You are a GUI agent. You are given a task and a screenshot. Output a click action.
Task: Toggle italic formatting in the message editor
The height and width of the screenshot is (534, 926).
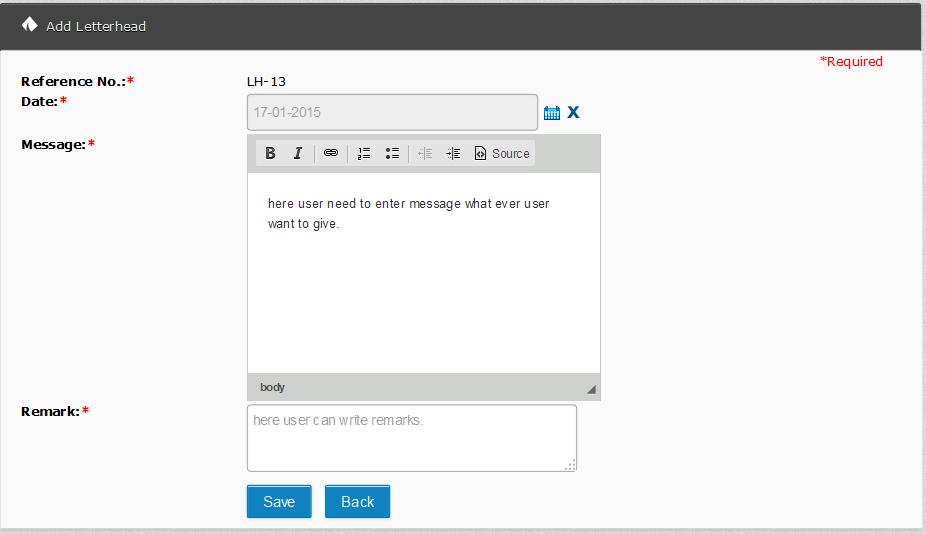click(297, 153)
